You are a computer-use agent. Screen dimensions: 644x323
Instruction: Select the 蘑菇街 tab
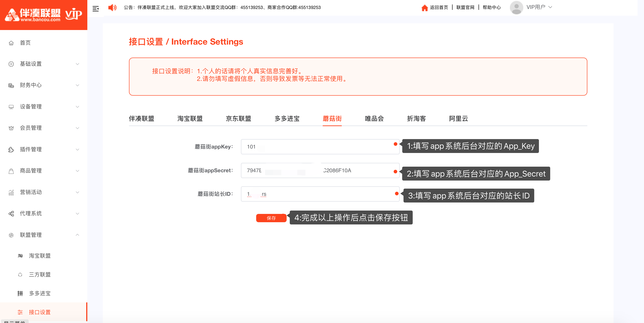(332, 118)
